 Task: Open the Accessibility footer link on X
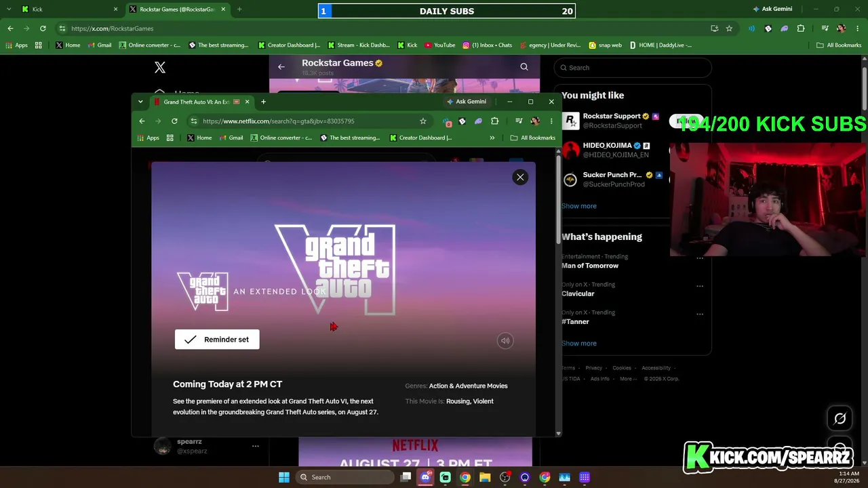click(x=656, y=368)
